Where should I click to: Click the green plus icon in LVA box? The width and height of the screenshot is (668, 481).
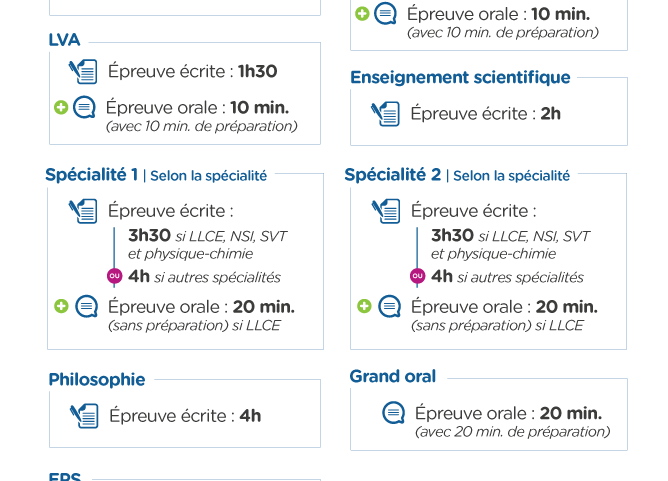61,107
